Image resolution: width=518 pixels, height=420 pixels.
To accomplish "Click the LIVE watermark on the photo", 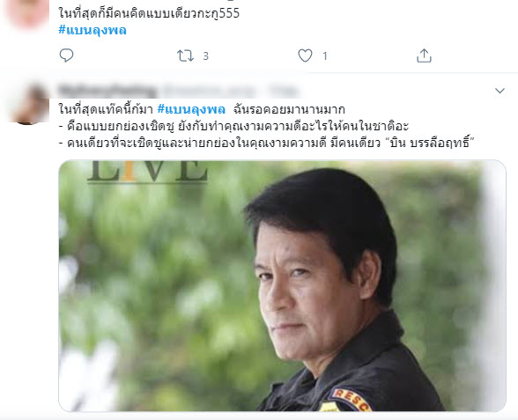I will (x=148, y=171).
